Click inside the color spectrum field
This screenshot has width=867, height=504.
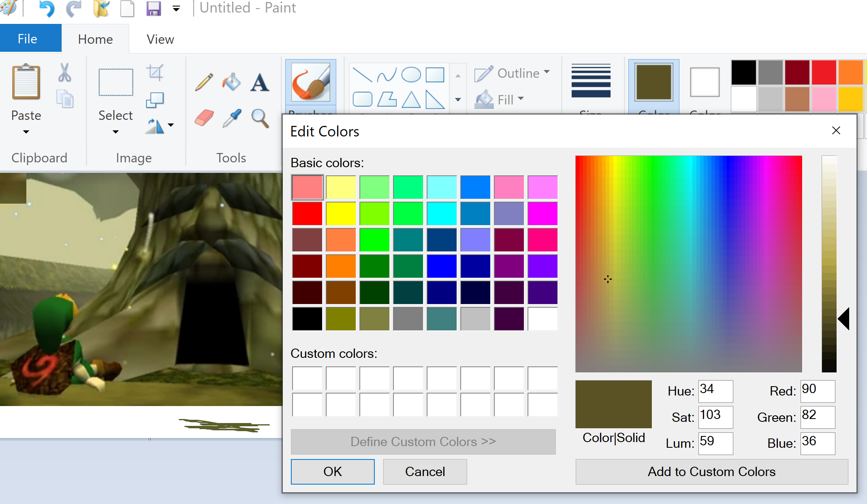coord(688,264)
